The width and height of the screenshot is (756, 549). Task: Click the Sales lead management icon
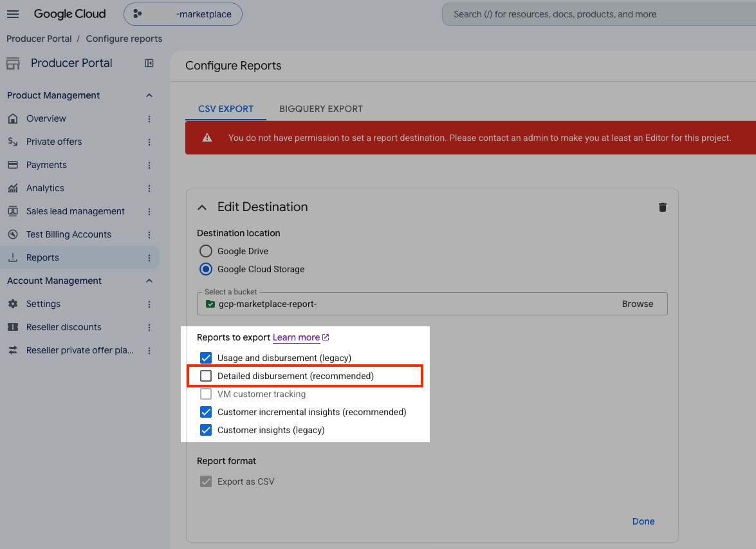click(13, 211)
